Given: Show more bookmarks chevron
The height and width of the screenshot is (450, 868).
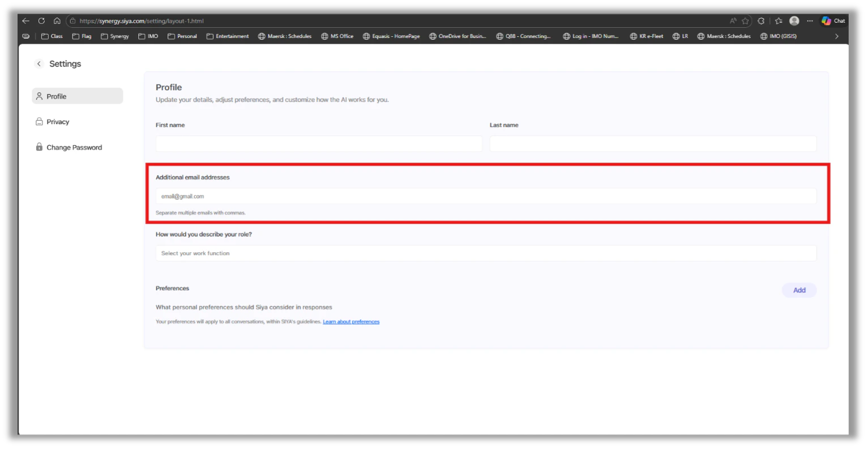Looking at the screenshot, I should [x=837, y=36].
